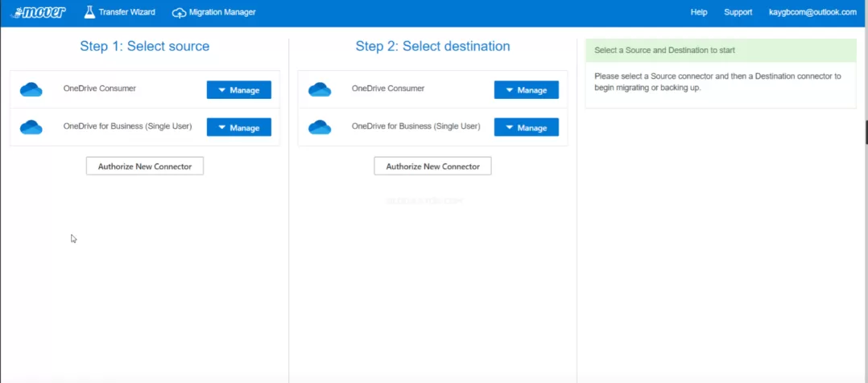The image size is (868, 383).
Task: Click the 'Please select a Source connector' instruction text
Action: pyautogui.click(x=718, y=82)
